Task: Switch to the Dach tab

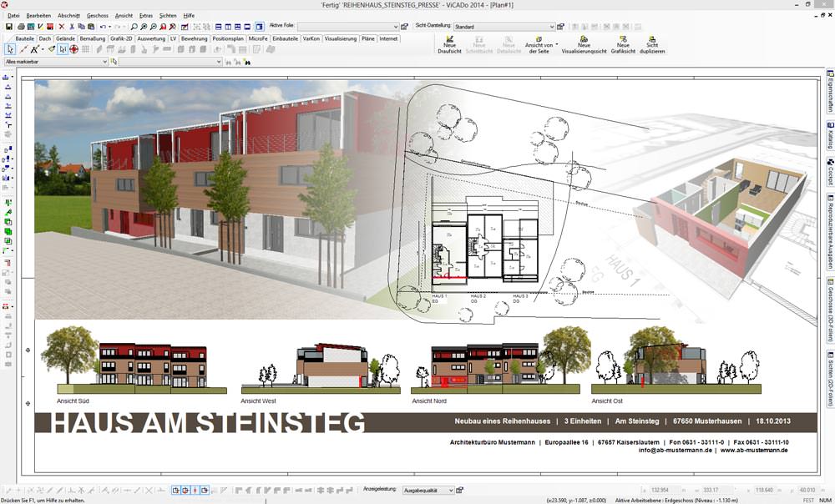Action: click(45, 39)
